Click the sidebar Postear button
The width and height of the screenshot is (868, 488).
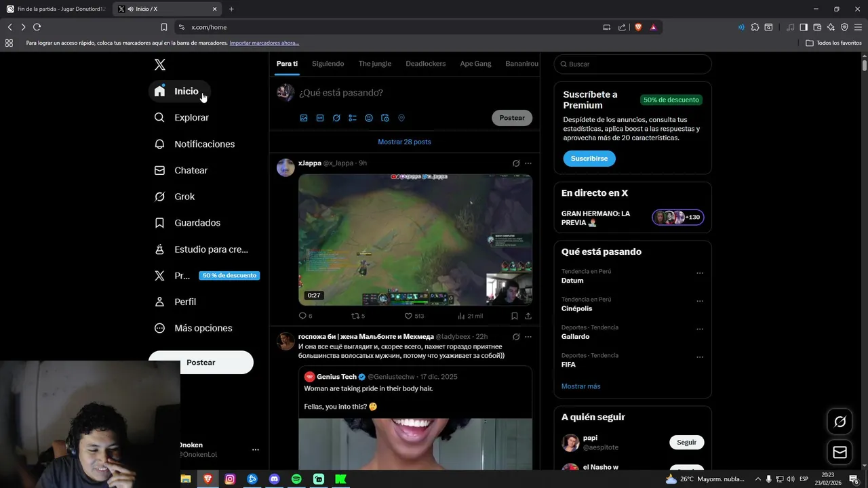pos(201,363)
